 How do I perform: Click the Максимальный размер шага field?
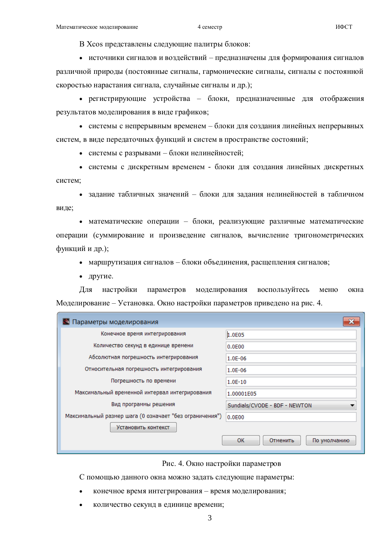click(x=291, y=417)
